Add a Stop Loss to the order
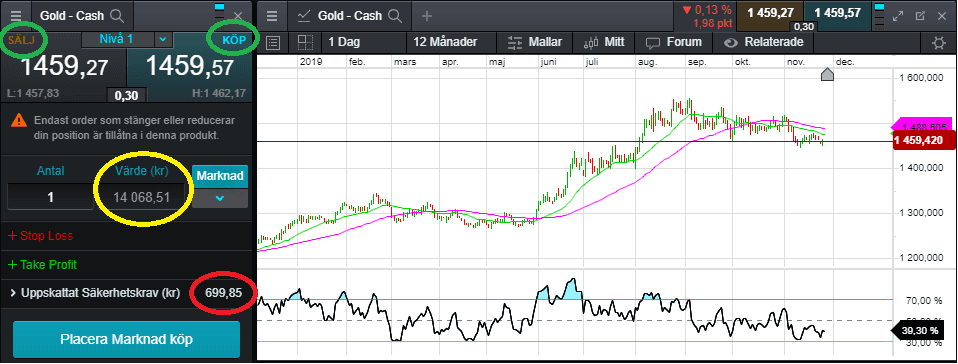The height and width of the screenshot is (364, 958). tap(40, 235)
